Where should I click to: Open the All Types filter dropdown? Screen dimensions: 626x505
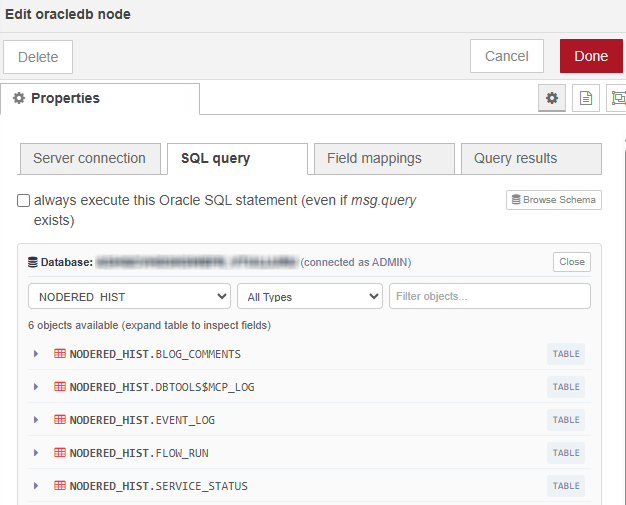pos(310,296)
